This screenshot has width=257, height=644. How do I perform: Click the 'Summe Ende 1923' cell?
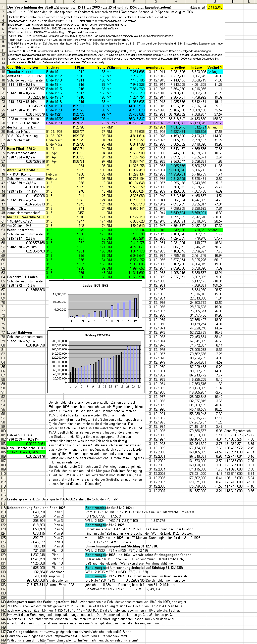tap(60, 585)
